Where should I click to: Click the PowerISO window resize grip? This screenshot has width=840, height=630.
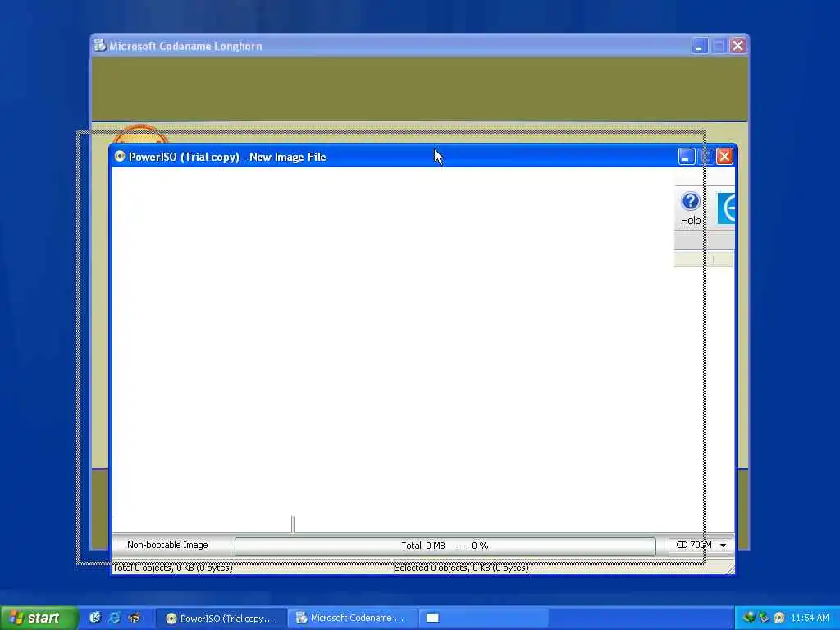729,569
